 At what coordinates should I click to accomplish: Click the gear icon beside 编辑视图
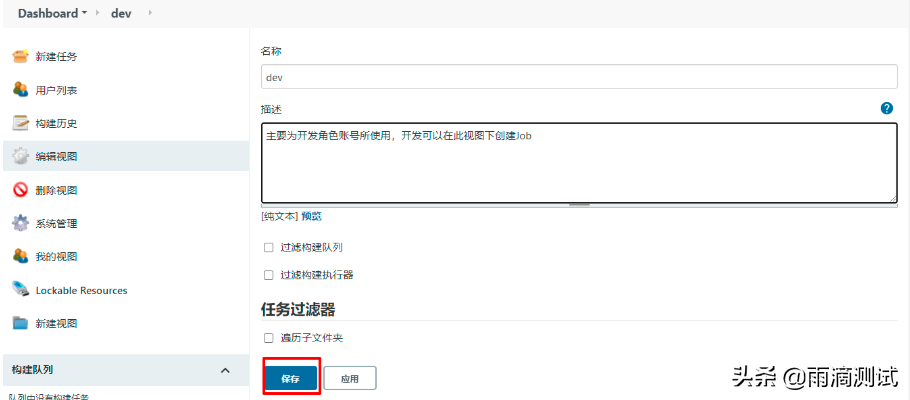[x=20, y=156]
